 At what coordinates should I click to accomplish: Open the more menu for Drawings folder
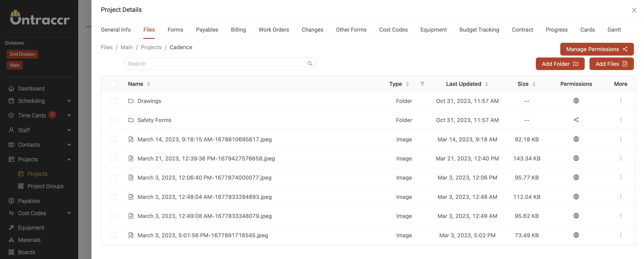[x=620, y=101]
